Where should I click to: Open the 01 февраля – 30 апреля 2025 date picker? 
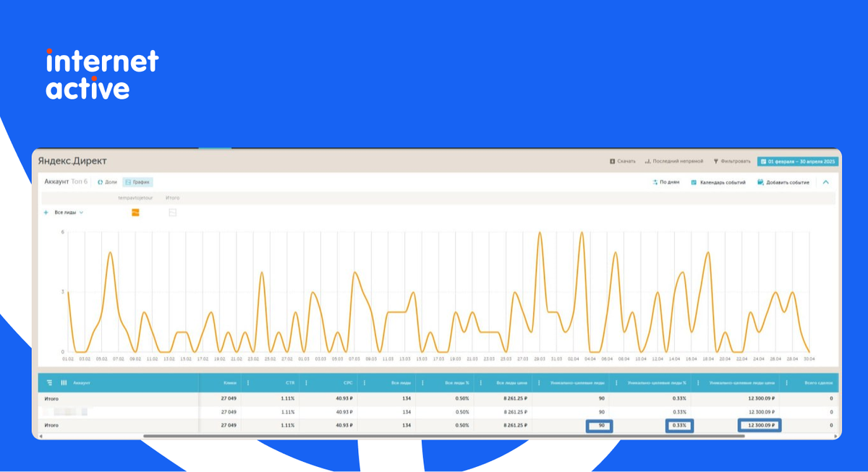tap(798, 161)
